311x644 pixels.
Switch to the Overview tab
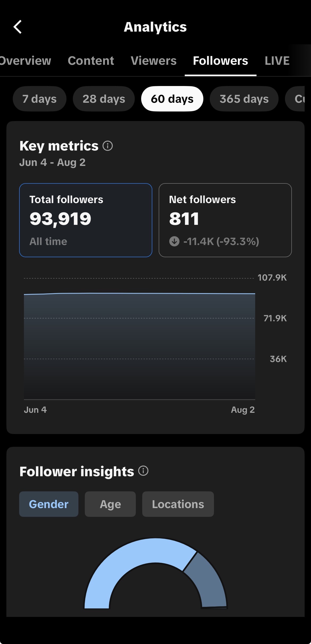[25, 61]
